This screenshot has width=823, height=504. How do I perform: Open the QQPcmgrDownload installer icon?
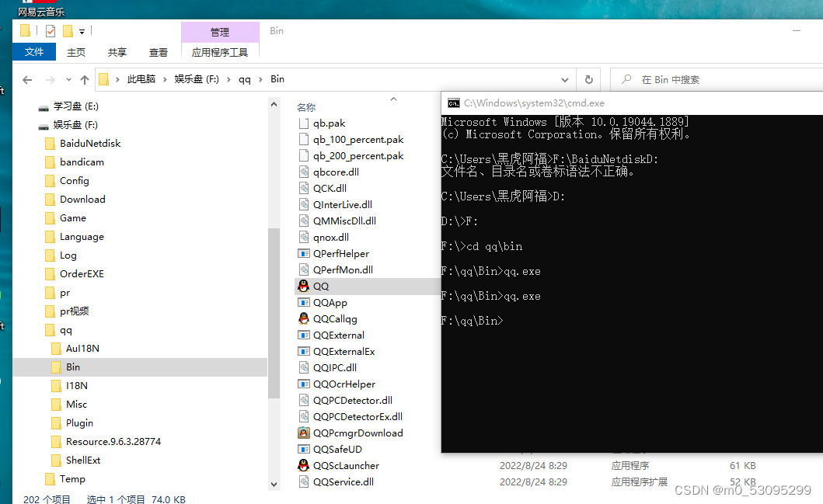(x=303, y=433)
